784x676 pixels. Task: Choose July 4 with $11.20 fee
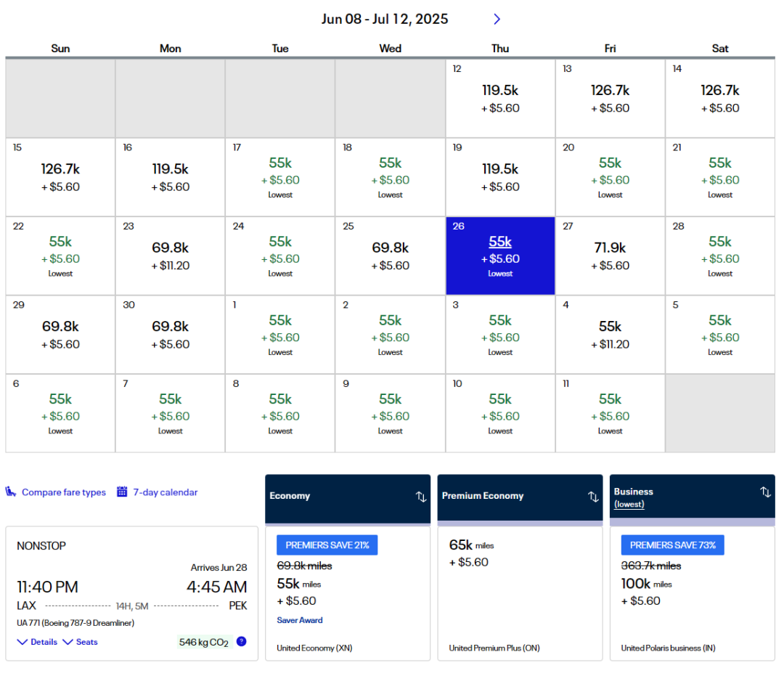click(610, 334)
